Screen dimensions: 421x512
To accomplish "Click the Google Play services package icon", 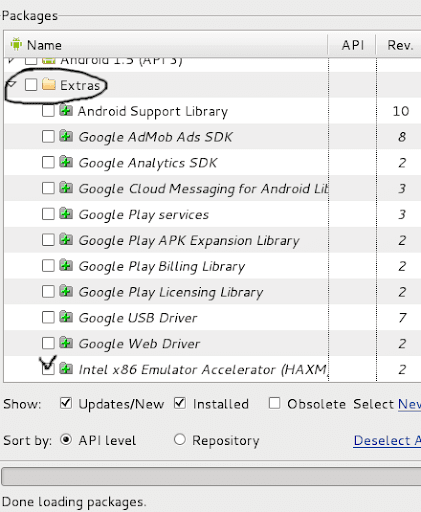I will point(66,214).
